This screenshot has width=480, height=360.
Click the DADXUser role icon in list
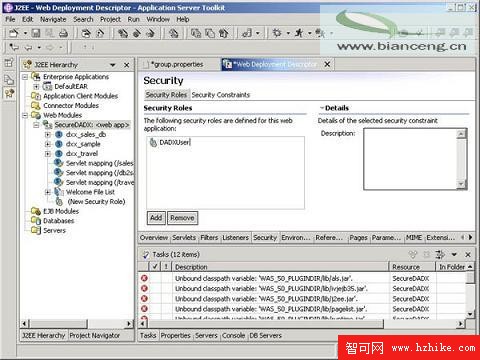[x=153, y=142]
